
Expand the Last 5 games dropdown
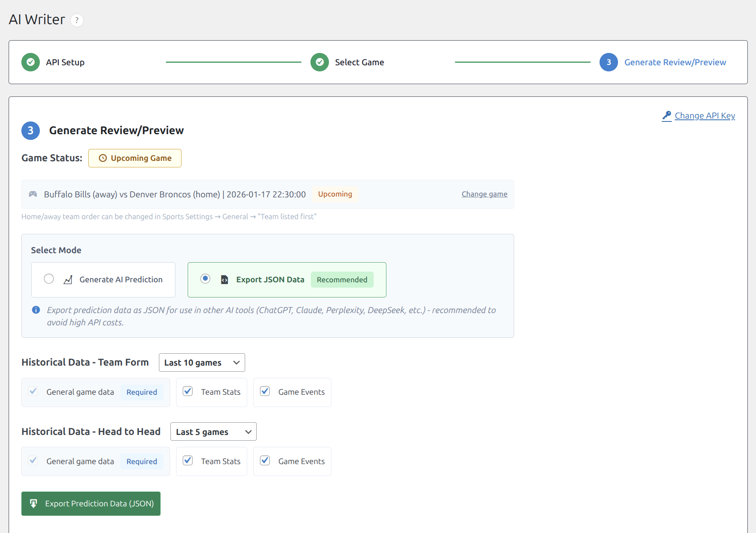[213, 432]
